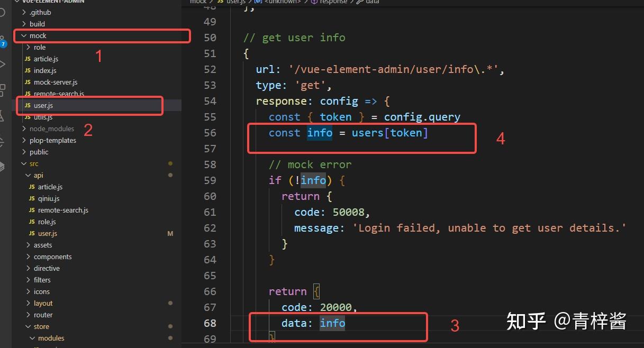Open index.js in the mock folder
The height and width of the screenshot is (348, 644).
(45, 70)
